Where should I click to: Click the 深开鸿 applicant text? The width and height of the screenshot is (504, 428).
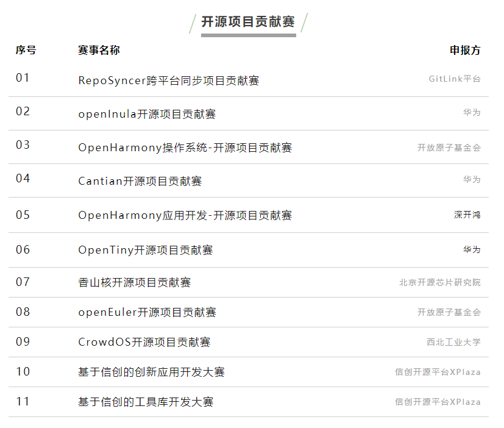[x=467, y=215]
